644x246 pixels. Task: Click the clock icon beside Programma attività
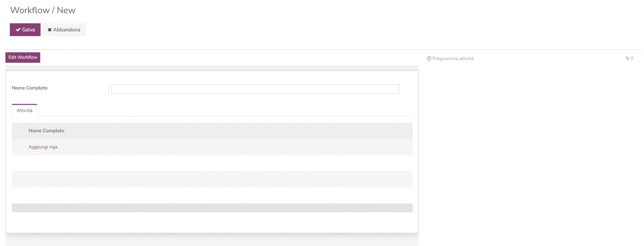tap(429, 59)
